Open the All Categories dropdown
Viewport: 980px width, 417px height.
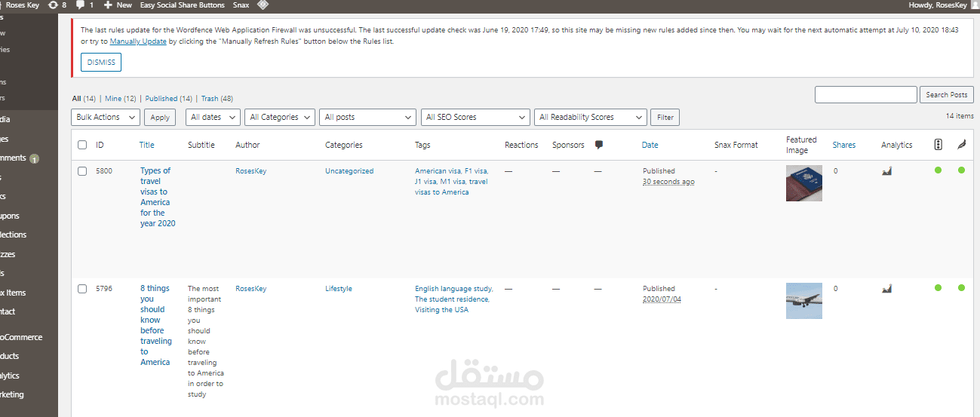point(281,117)
